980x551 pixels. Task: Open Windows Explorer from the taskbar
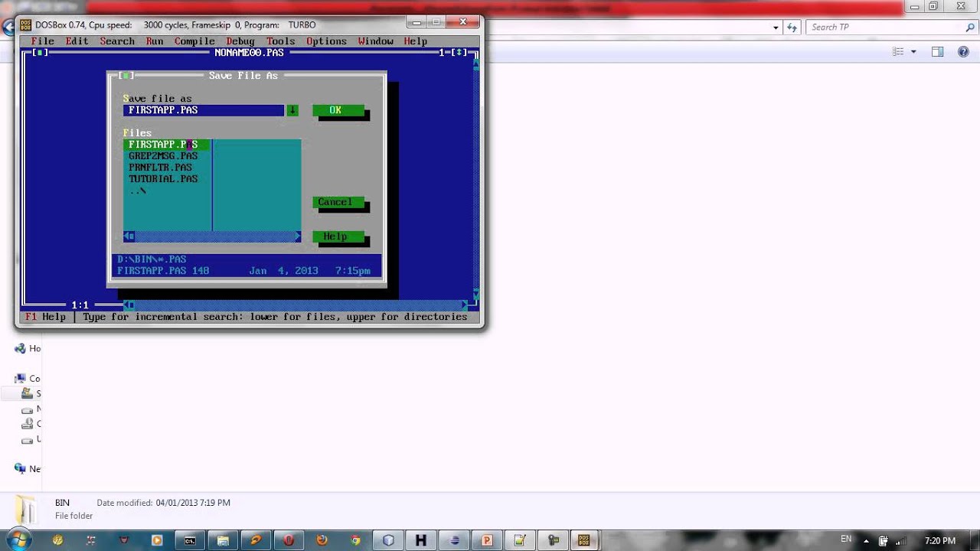(x=223, y=540)
